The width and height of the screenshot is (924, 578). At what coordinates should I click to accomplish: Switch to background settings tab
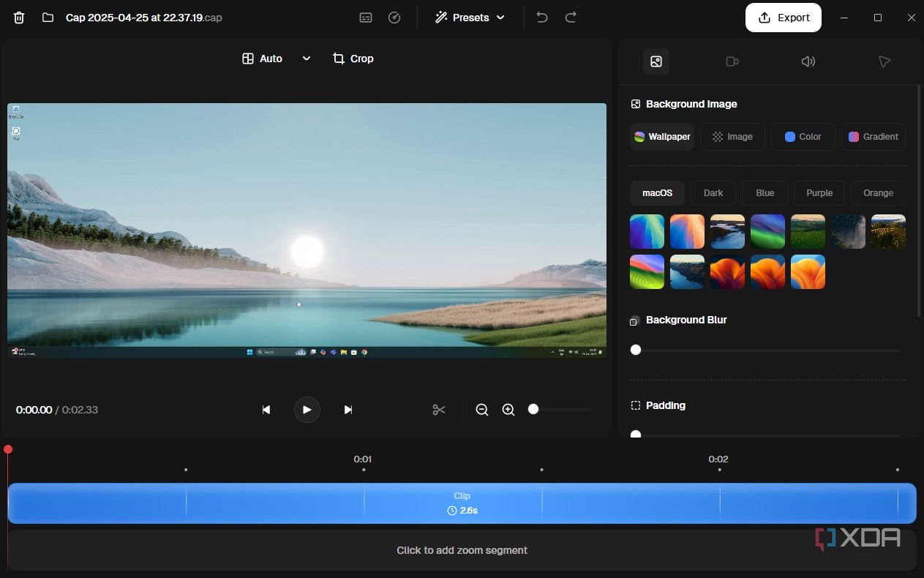[656, 61]
